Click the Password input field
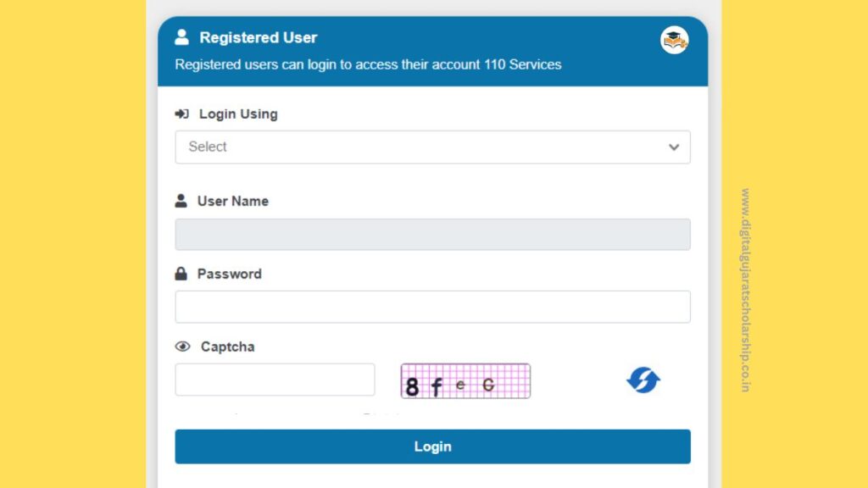This screenshot has width=868, height=488. (432, 306)
